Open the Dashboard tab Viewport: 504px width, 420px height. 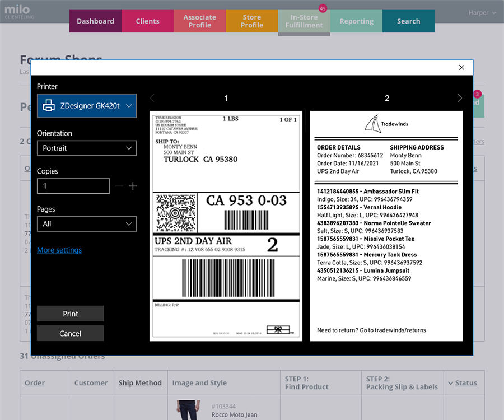pos(95,21)
